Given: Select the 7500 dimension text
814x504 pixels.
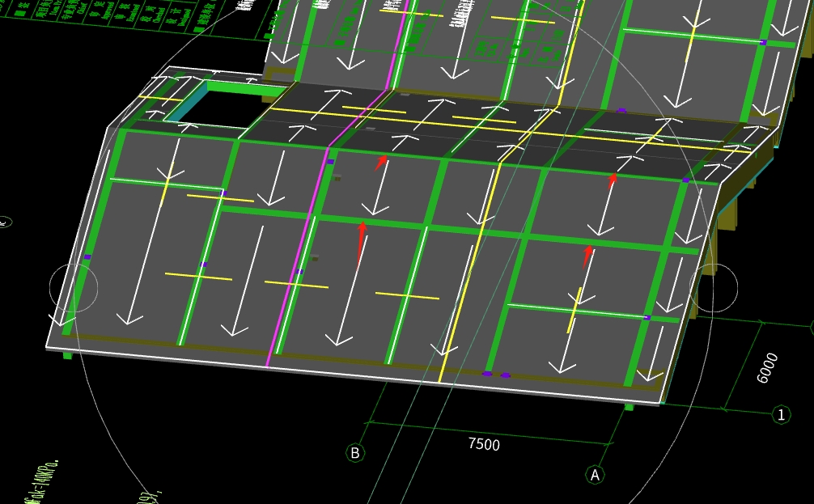Looking at the screenshot, I should pyautogui.click(x=484, y=444).
